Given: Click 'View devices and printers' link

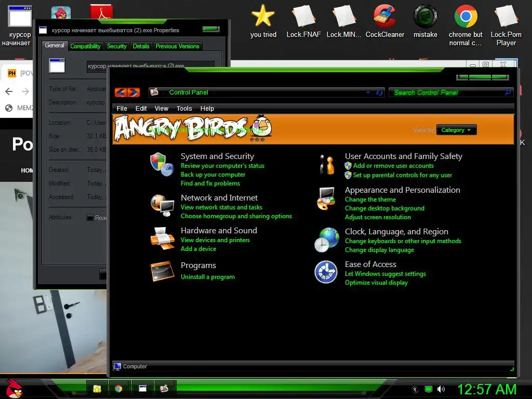Looking at the screenshot, I should [x=215, y=240].
